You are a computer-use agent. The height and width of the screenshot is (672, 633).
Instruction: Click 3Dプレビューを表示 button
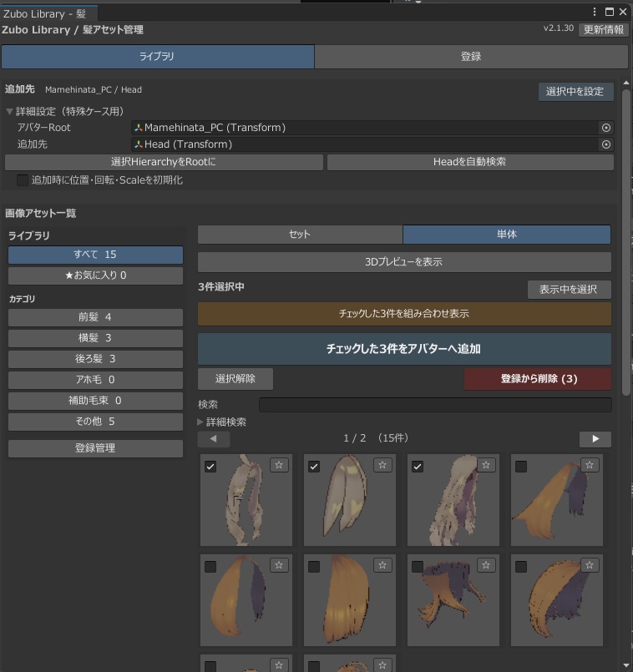(404, 262)
